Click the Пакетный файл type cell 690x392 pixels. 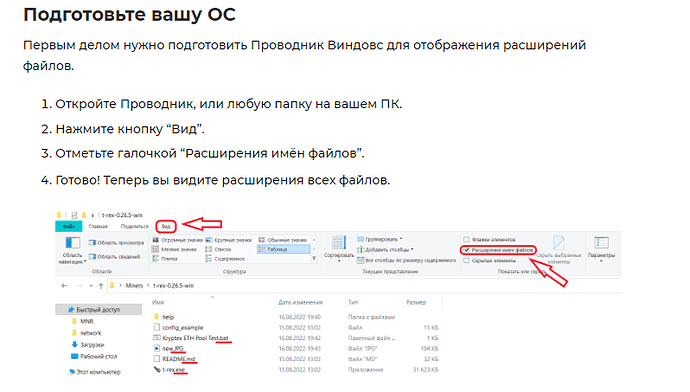pyautogui.click(x=371, y=338)
